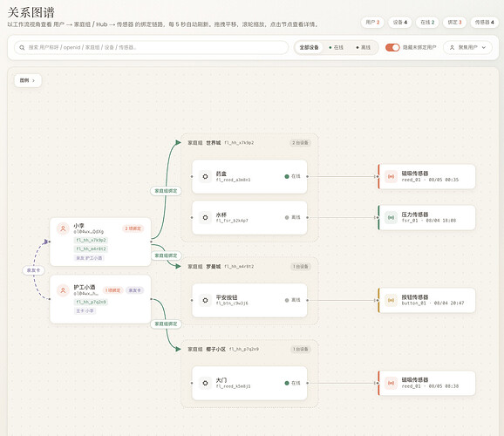Toggle the 隐藏未绑定用户 switch
Screen dimensions: 504x436
(x=392, y=47)
